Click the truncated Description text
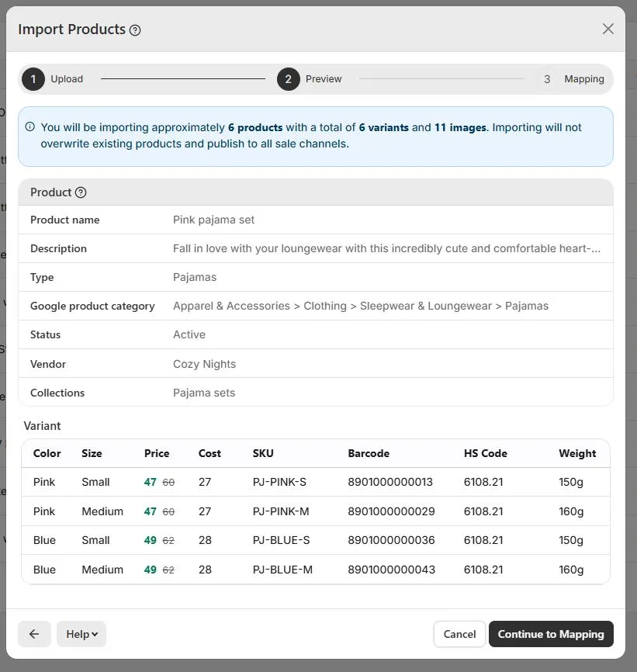637x672 pixels. pyautogui.click(x=386, y=248)
